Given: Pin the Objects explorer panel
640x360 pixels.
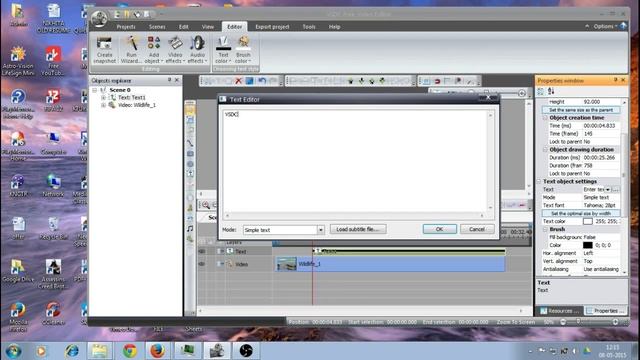Looking at the screenshot, I should (169, 80).
